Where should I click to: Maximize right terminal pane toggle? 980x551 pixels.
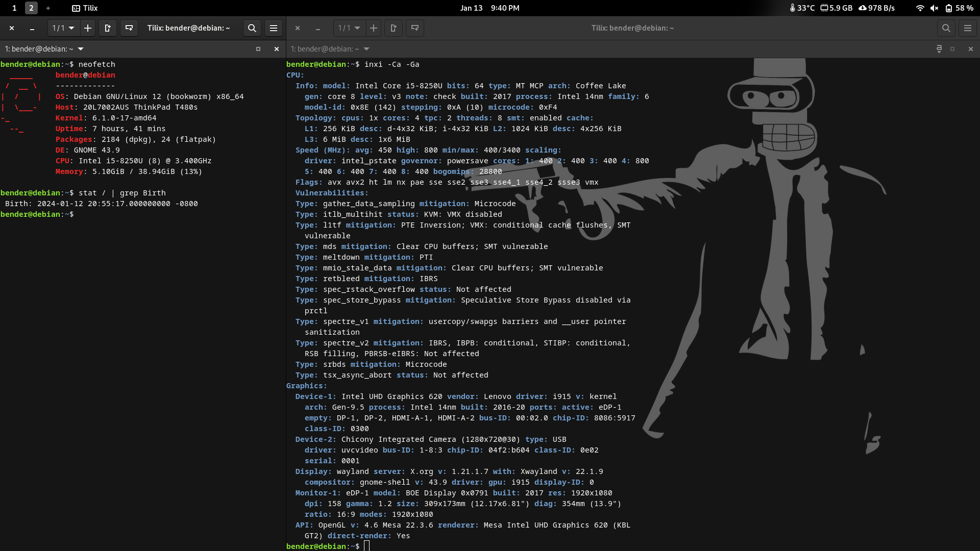pos(952,49)
